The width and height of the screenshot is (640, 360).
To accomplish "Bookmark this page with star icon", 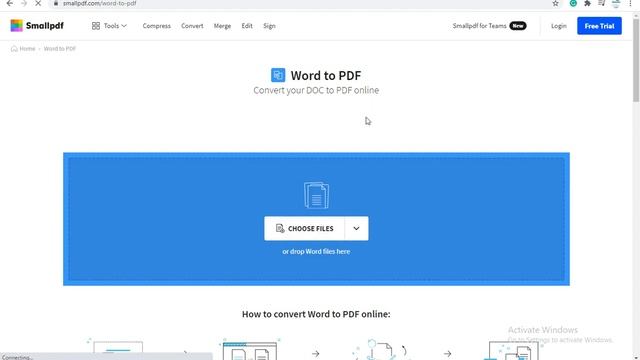I will click(556, 3).
